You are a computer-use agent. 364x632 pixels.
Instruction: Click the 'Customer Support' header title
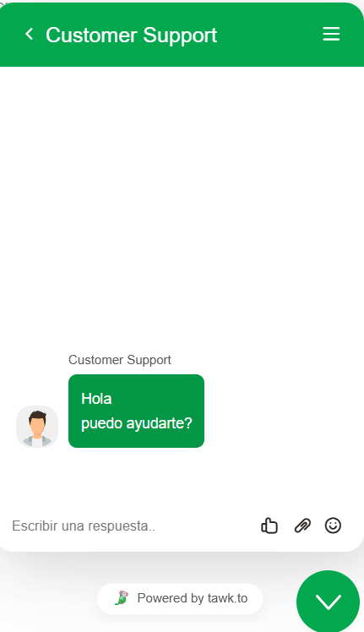click(x=132, y=35)
